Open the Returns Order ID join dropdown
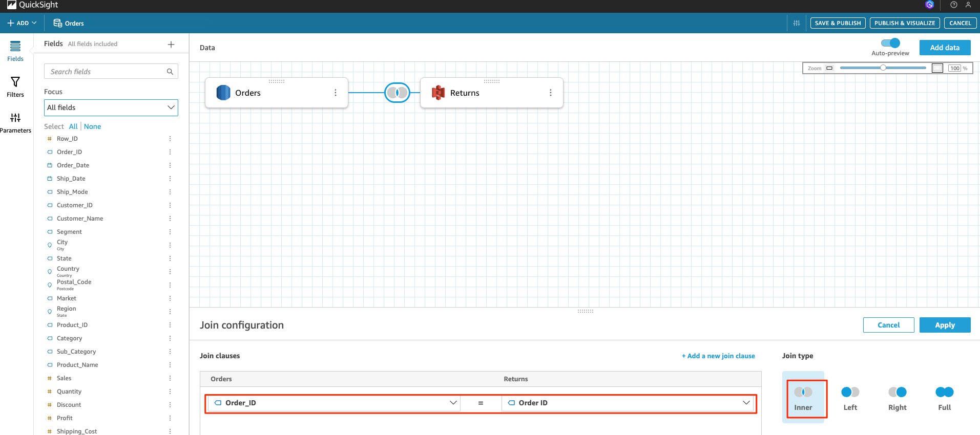This screenshot has width=980, height=435. pyautogui.click(x=628, y=403)
